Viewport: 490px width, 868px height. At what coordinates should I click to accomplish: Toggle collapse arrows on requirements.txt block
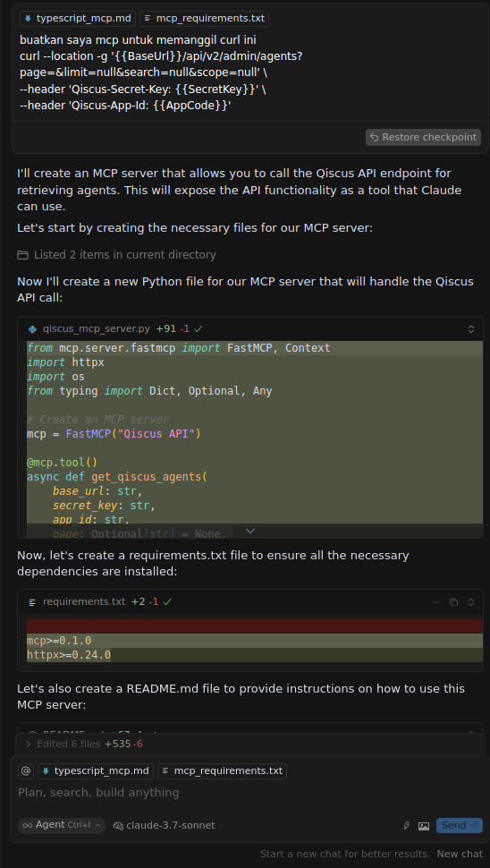tap(471, 601)
